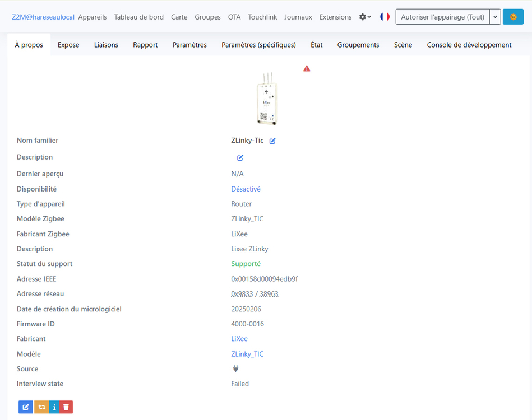Open Touchlink page

click(262, 17)
